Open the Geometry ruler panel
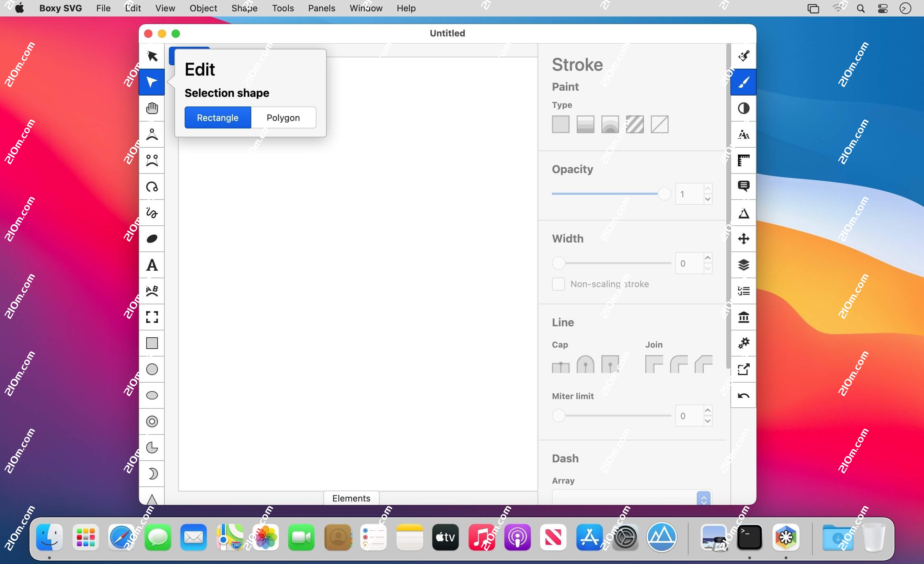 coord(743,160)
